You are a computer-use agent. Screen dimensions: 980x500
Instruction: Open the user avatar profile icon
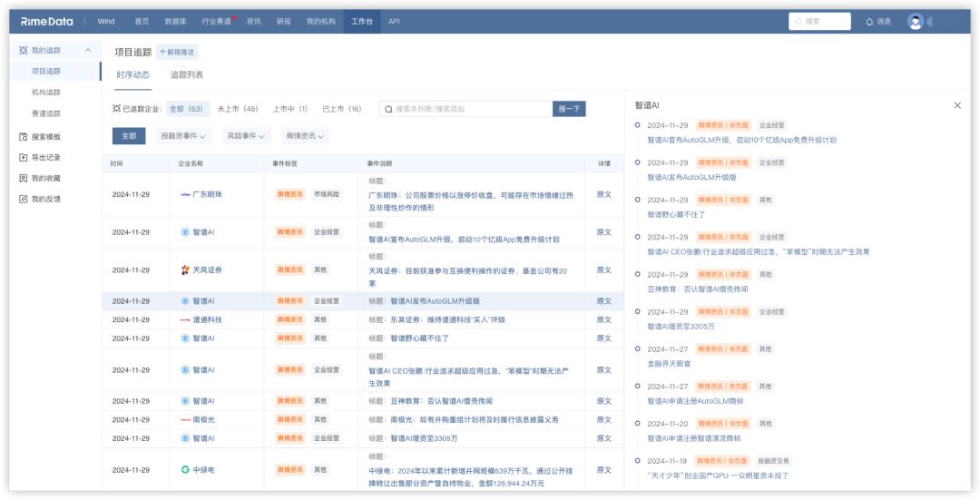(x=916, y=21)
